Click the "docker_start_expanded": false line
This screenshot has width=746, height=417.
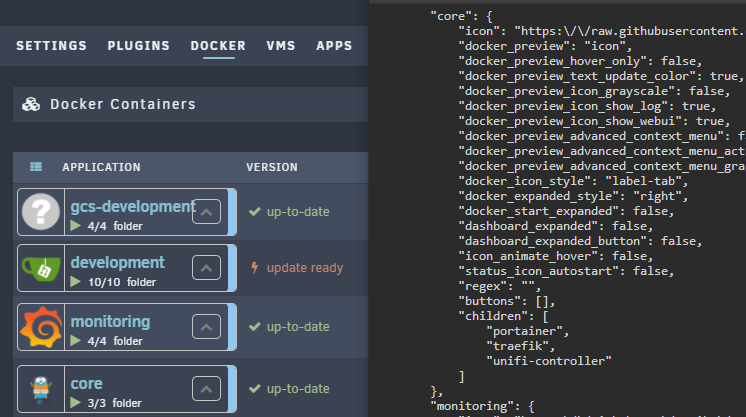coord(566,211)
